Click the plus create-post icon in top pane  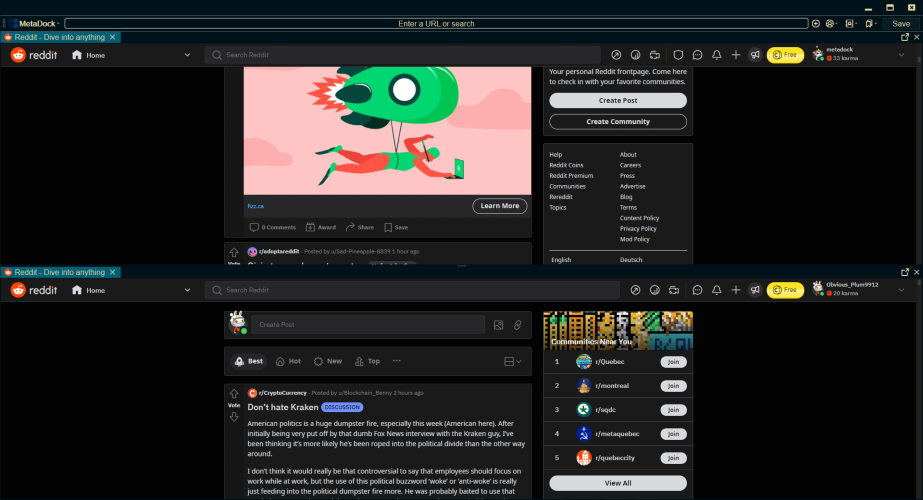pyautogui.click(x=736, y=55)
